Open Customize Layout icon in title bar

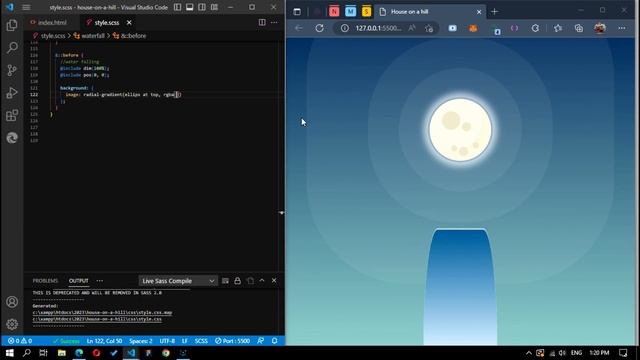point(214,7)
